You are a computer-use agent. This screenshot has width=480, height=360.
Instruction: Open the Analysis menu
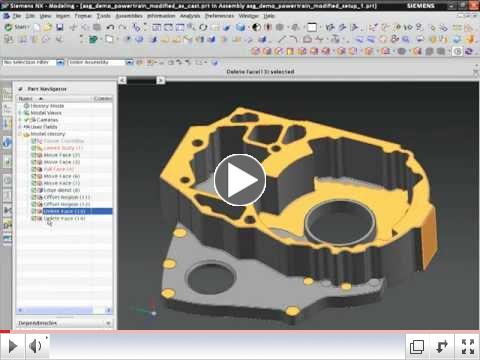190,16
